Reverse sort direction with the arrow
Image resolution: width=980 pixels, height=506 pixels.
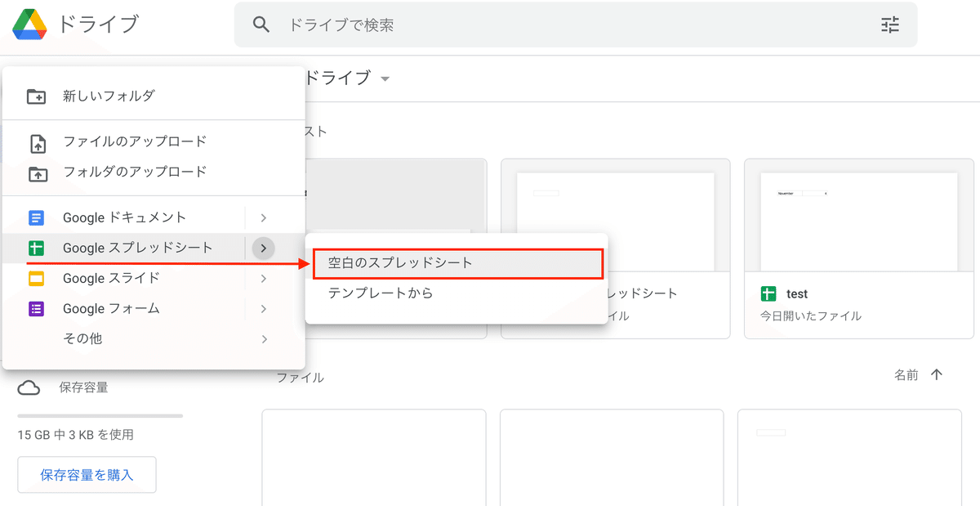pyautogui.click(x=937, y=374)
